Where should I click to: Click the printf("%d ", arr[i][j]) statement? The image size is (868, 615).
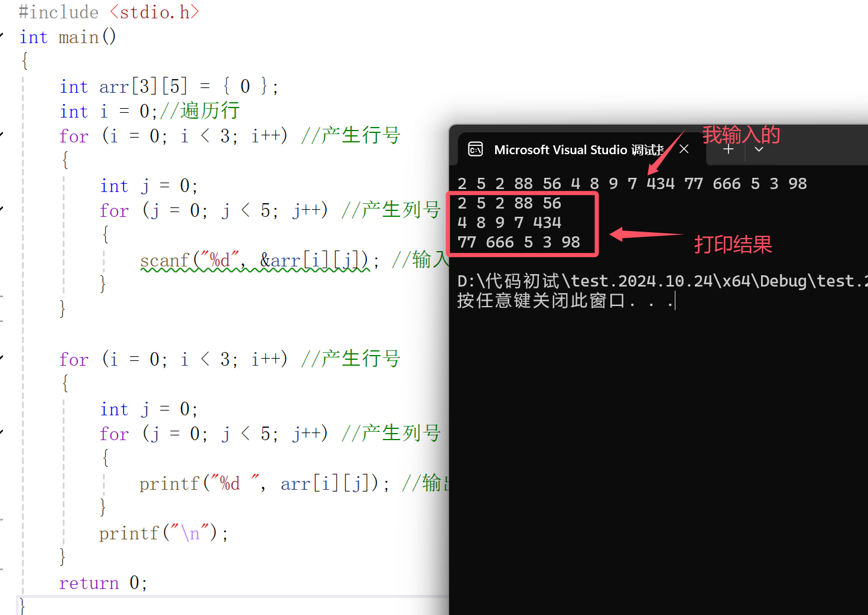click(265, 484)
